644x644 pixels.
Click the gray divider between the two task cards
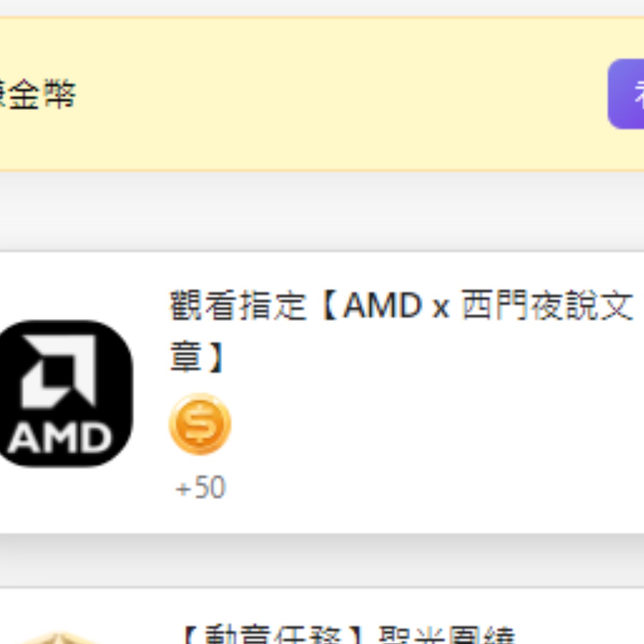click(322, 560)
